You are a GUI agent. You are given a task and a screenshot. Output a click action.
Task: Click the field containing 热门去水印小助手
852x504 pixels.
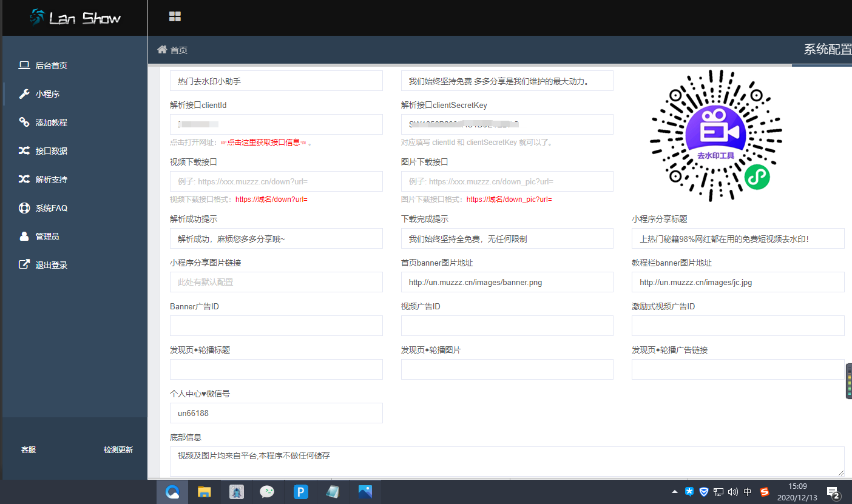[276, 81]
